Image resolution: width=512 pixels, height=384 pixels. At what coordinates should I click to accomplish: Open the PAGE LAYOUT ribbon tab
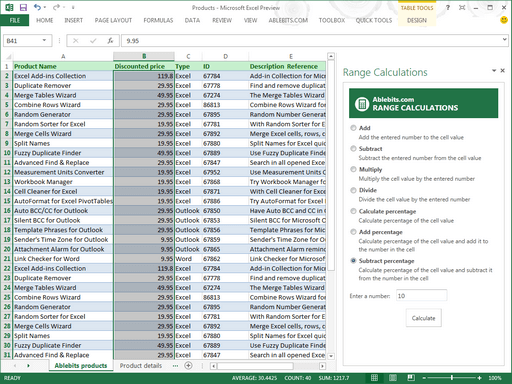tap(113, 20)
